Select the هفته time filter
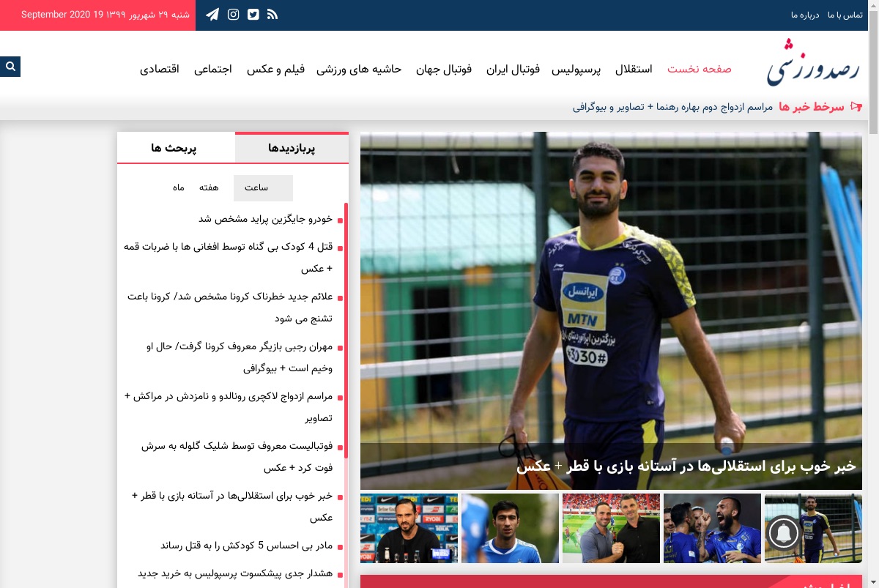 tap(209, 187)
